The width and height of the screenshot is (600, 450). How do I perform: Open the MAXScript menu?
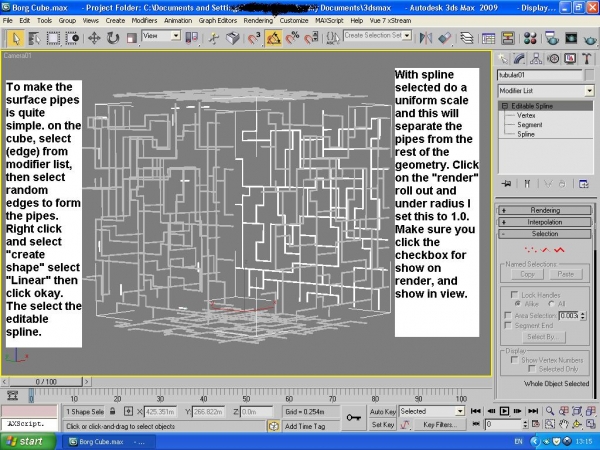click(x=329, y=21)
